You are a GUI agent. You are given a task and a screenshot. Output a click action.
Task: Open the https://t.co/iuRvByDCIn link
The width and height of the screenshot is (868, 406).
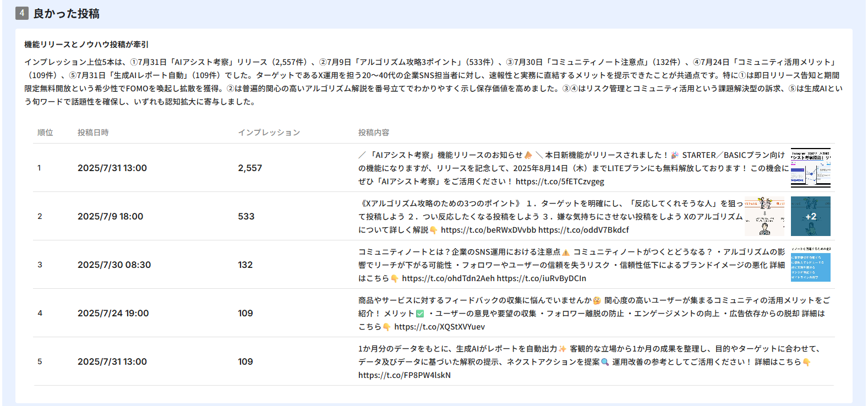pos(541,278)
